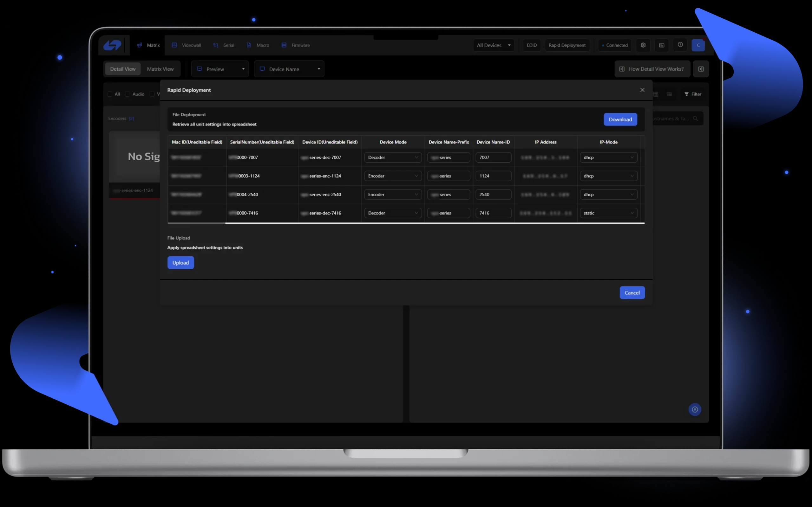This screenshot has width=812, height=507.
Task: Click the Download button
Action: pos(620,119)
